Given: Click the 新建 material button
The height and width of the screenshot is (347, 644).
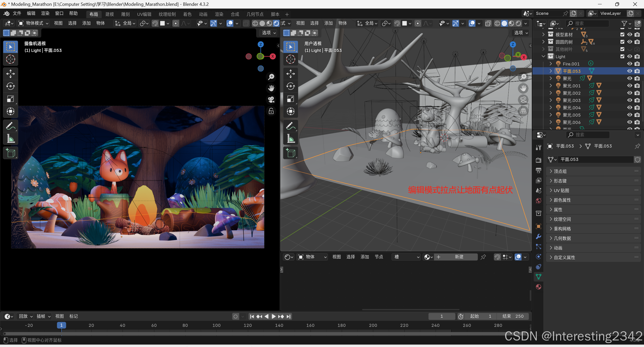Looking at the screenshot, I should click(459, 257).
